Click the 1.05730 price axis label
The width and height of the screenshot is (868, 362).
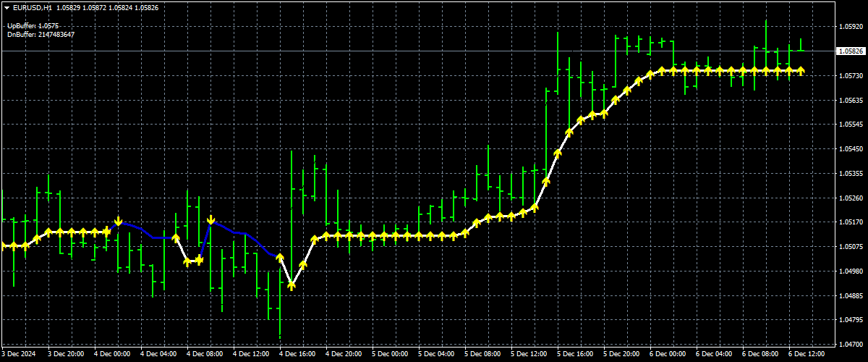[850, 75]
